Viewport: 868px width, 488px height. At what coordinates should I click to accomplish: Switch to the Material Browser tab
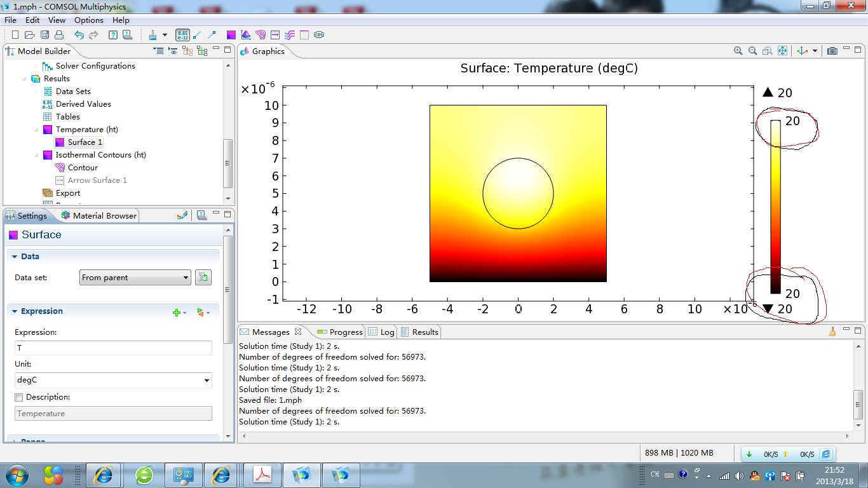tap(104, 216)
